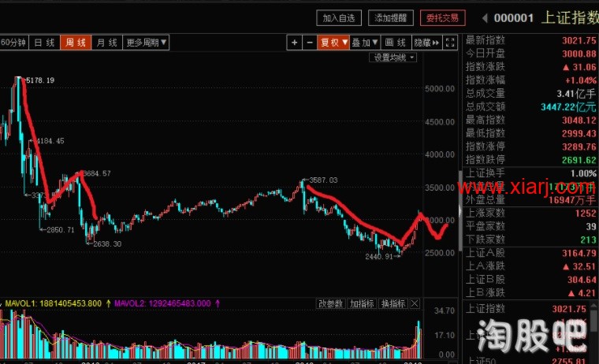The image size is (599, 364).
Task: Toggle fullscreen chart view icon
Action: [450, 43]
